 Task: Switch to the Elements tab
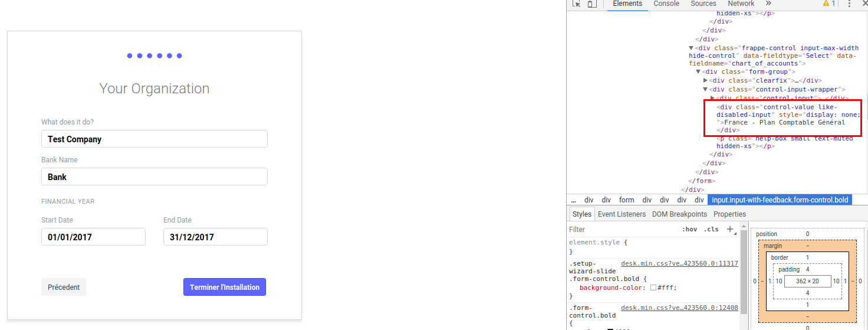point(627,4)
